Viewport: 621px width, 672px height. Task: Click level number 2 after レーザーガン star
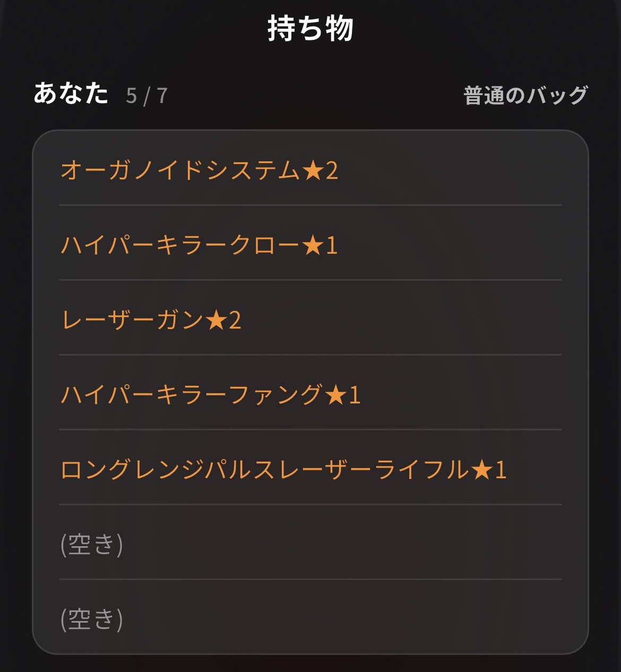235,321
